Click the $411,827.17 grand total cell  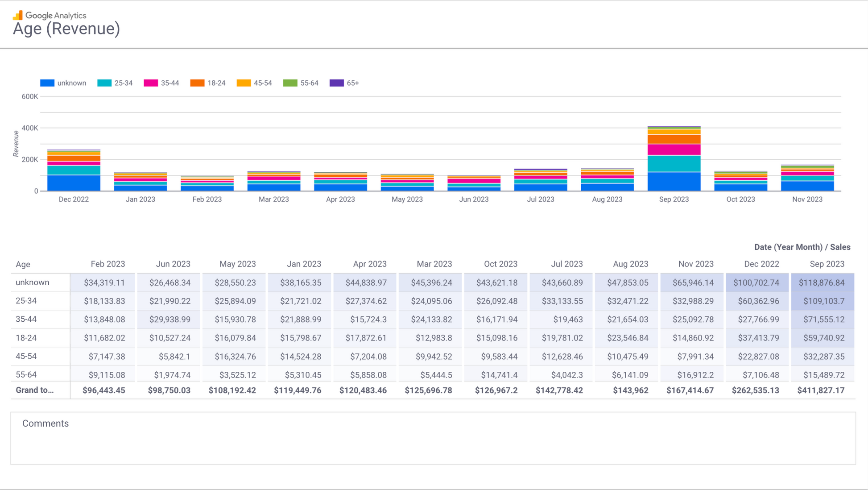point(821,390)
